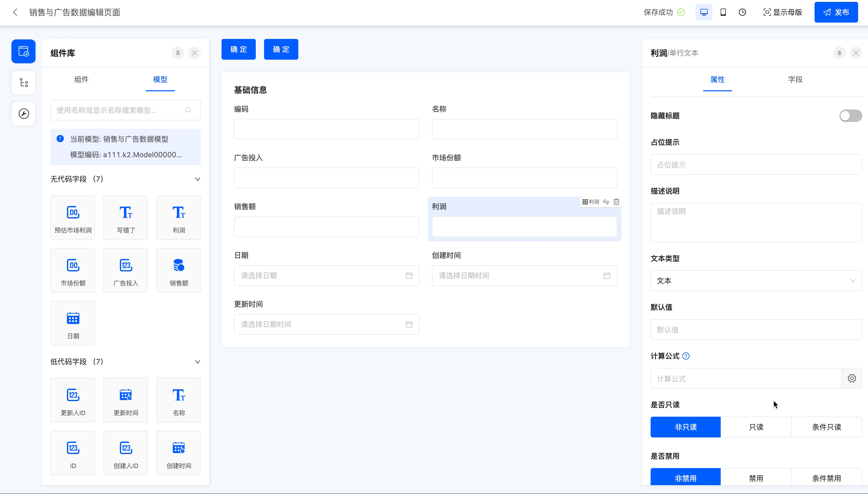Collapse the 无代码字段 section
This screenshot has height=494, width=868.
[197, 179]
